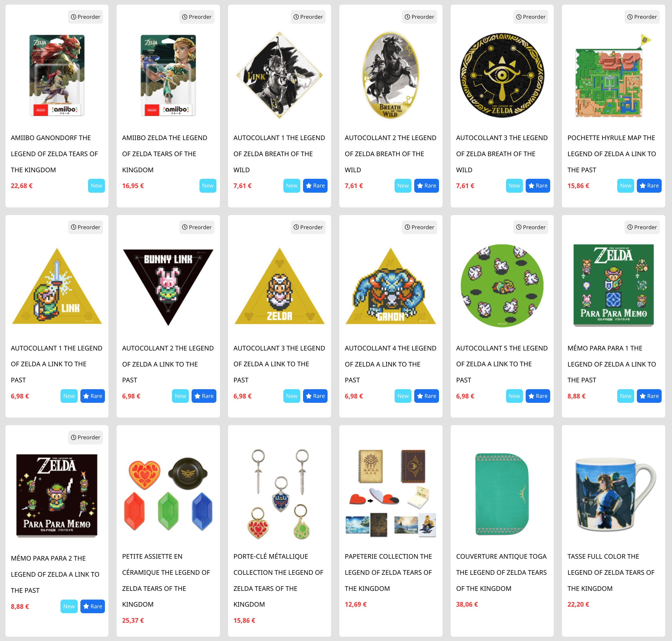Click the Bunny Link sticker image

pyautogui.click(x=168, y=287)
